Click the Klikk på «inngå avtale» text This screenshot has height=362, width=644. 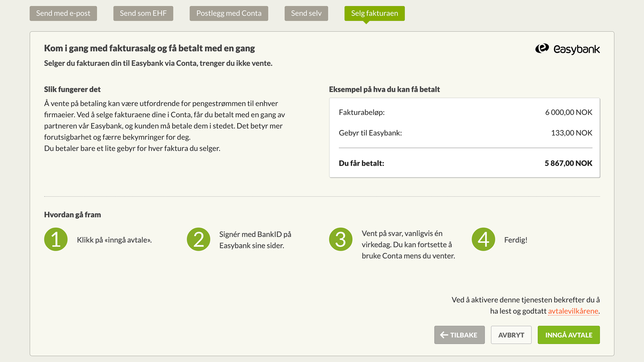coord(114,240)
